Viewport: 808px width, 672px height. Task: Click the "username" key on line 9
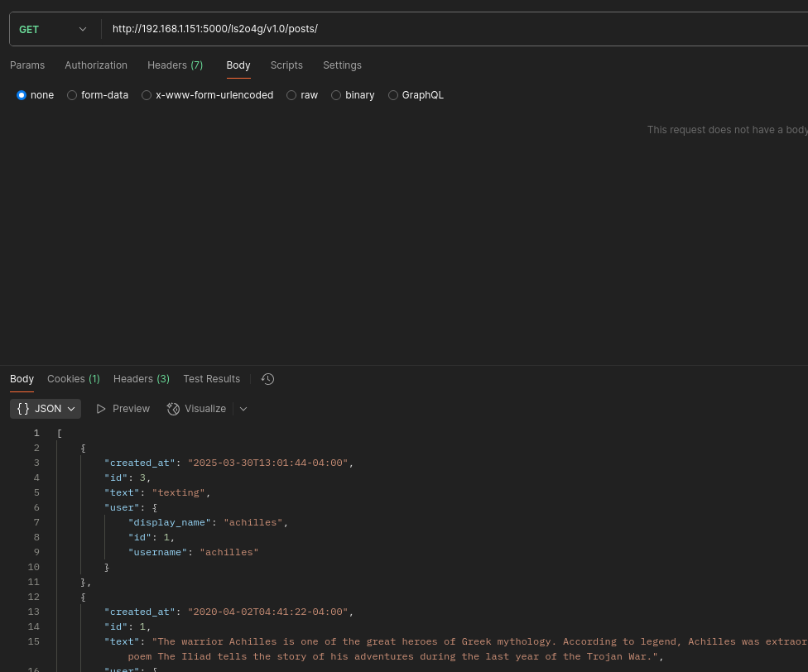[157, 553]
